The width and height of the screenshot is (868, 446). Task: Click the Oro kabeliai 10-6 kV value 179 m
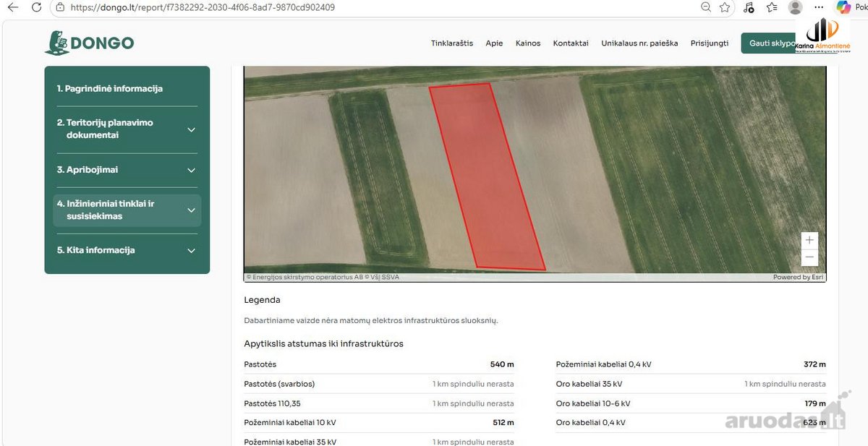(x=815, y=403)
